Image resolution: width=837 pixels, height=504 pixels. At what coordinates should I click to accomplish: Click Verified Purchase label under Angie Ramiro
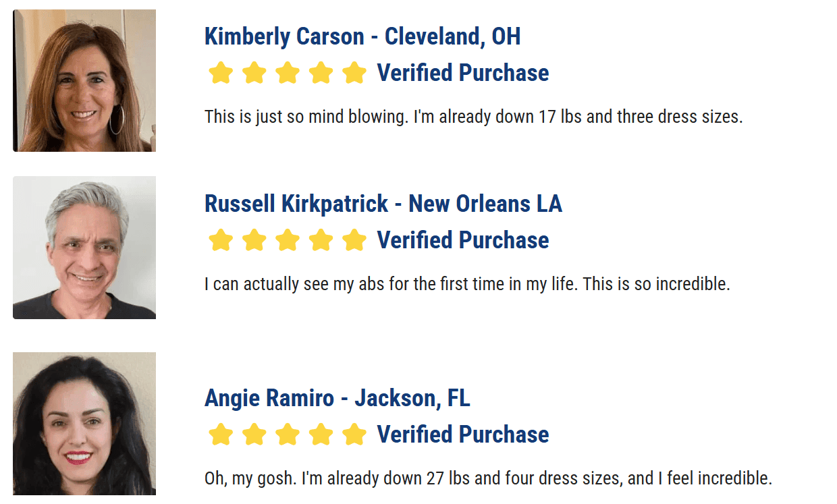[x=463, y=435]
